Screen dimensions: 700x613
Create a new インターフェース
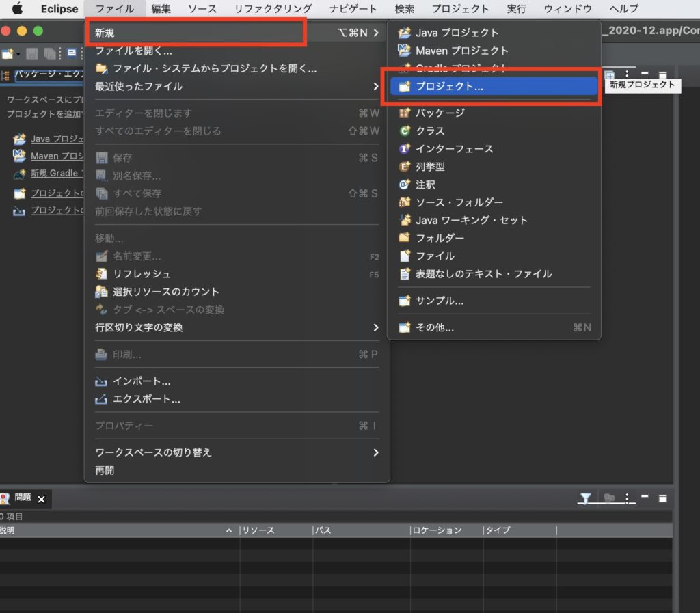tap(494, 148)
